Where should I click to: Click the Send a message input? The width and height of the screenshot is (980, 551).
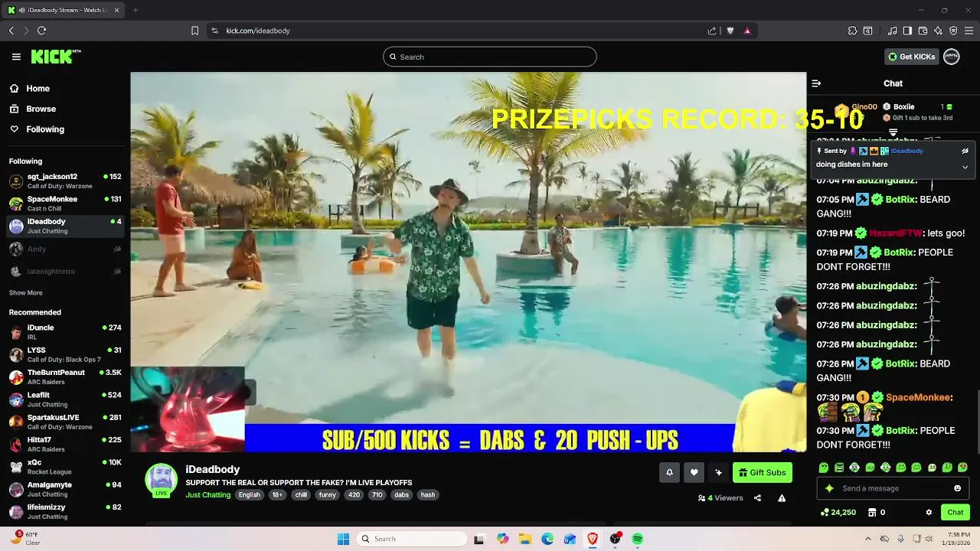pyautogui.click(x=893, y=488)
